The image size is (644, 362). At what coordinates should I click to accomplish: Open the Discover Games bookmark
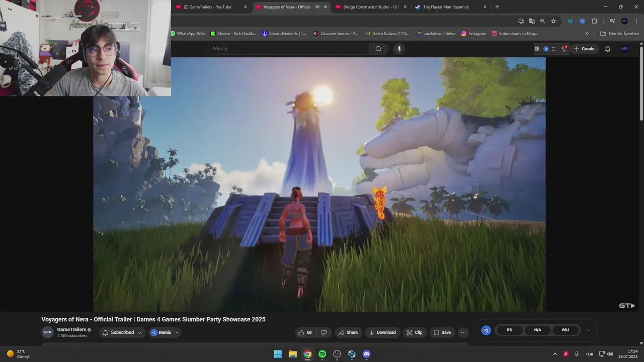coord(336,34)
